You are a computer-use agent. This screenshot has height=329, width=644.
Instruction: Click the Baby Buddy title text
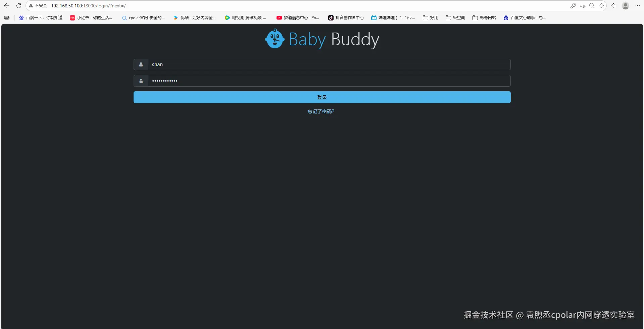tap(334, 40)
